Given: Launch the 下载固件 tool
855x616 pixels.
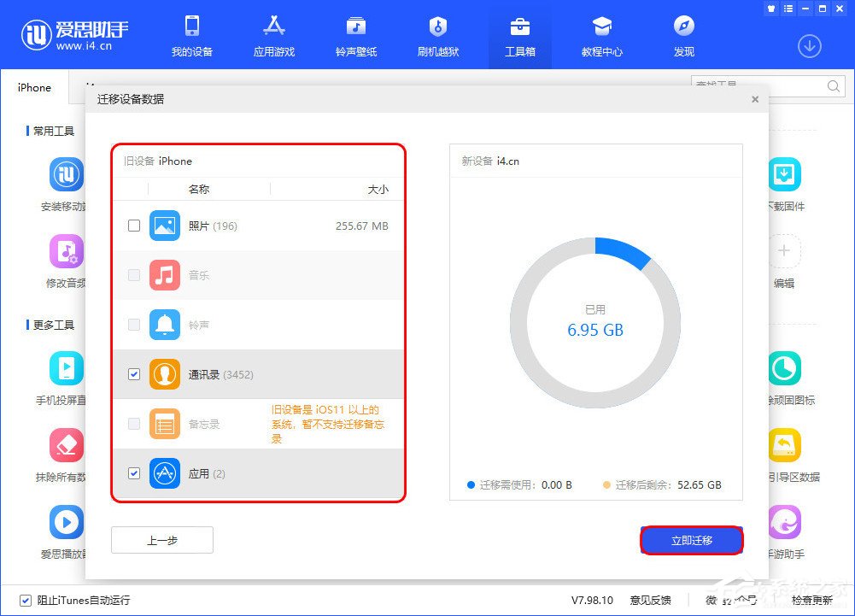Looking at the screenshot, I should click(784, 179).
